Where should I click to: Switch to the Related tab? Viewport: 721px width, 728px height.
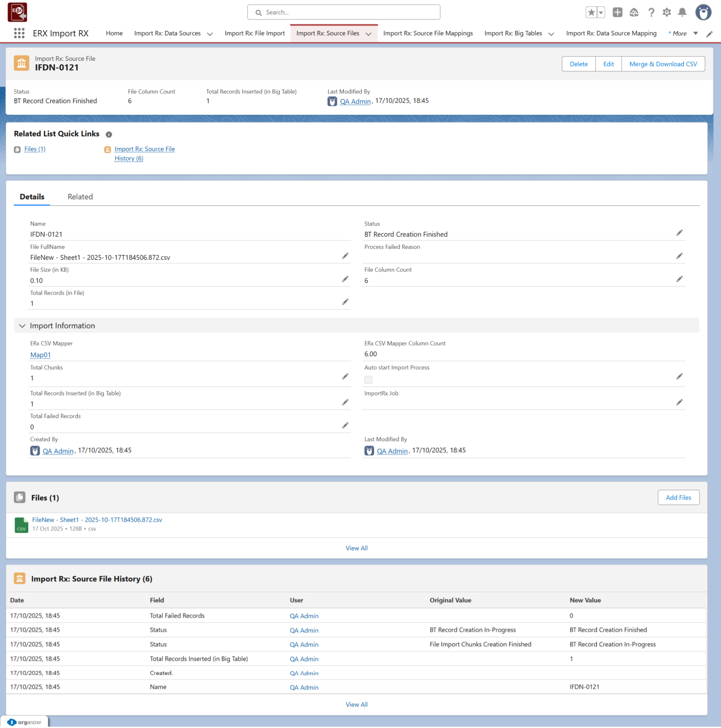tap(80, 197)
